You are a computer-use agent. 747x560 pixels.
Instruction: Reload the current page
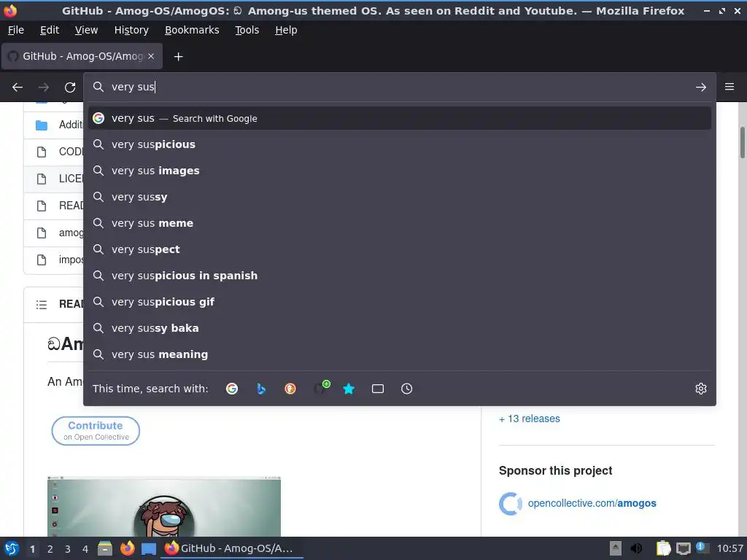pos(70,87)
